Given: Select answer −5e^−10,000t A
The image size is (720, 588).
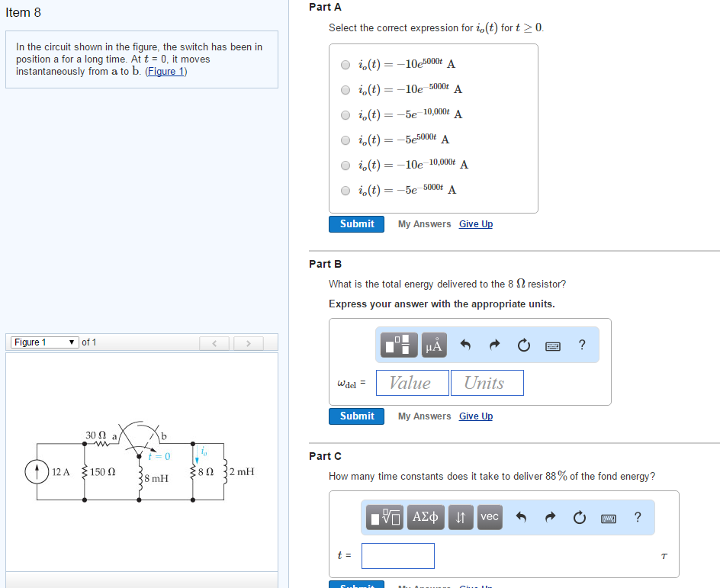Looking at the screenshot, I should pos(346,115).
